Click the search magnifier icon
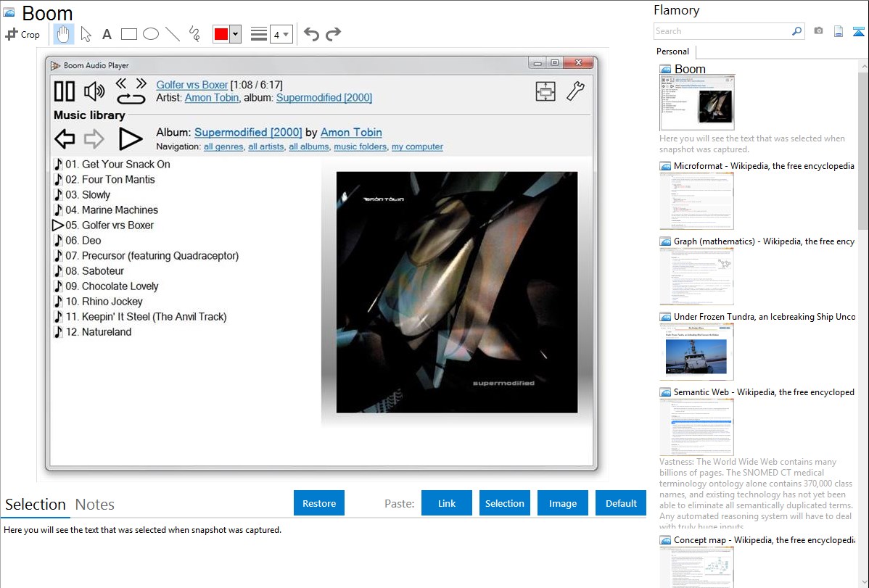 [x=796, y=31]
